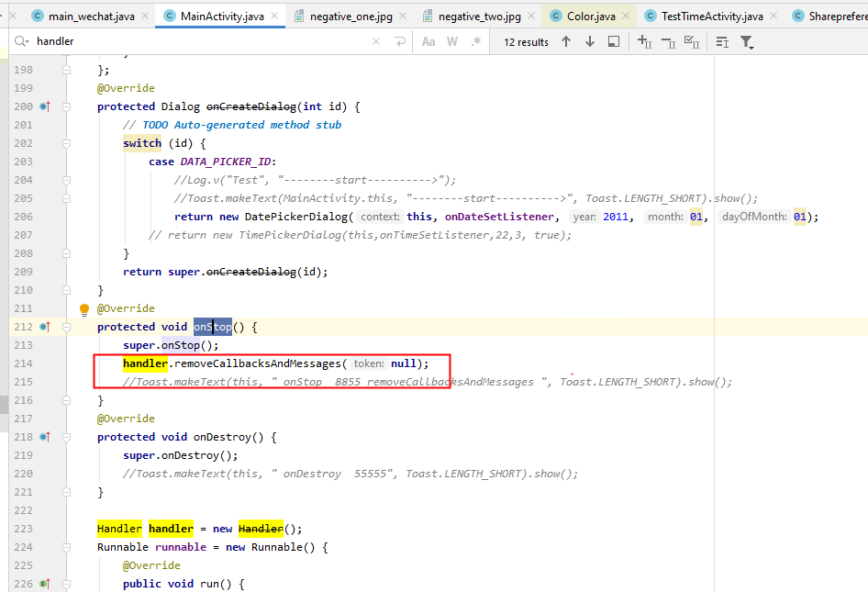Collapse the switch block at line 202

[66, 143]
